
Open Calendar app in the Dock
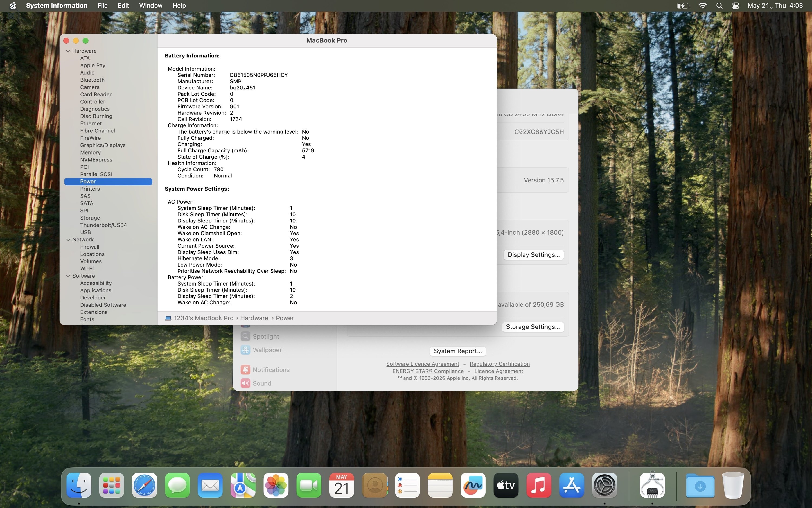click(342, 485)
